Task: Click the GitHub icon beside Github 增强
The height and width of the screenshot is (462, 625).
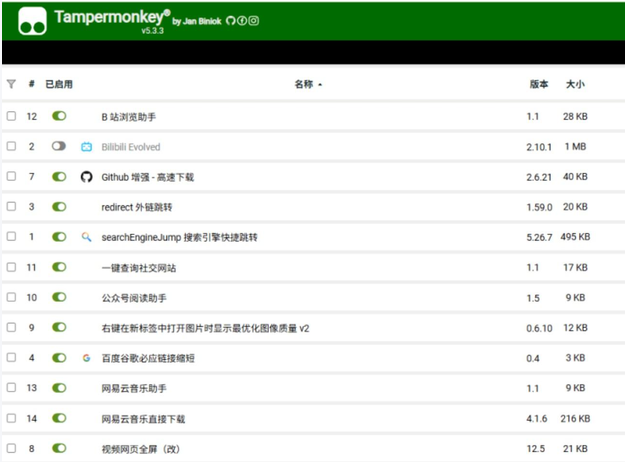Action: [x=86, y=177]
